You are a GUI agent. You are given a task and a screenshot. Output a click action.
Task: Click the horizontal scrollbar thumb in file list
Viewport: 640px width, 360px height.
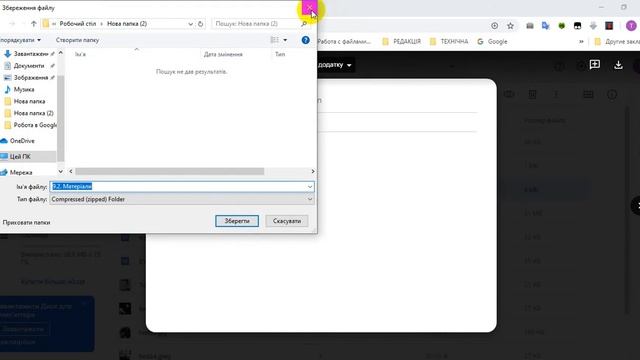pos(169,171)
